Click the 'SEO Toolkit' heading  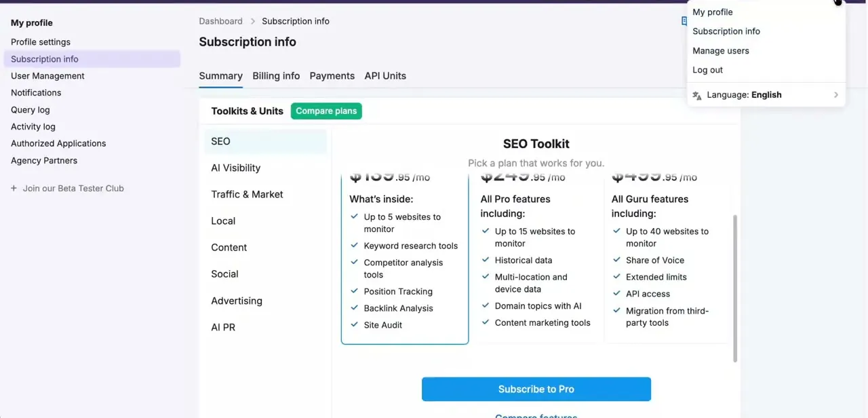(536, 144)
